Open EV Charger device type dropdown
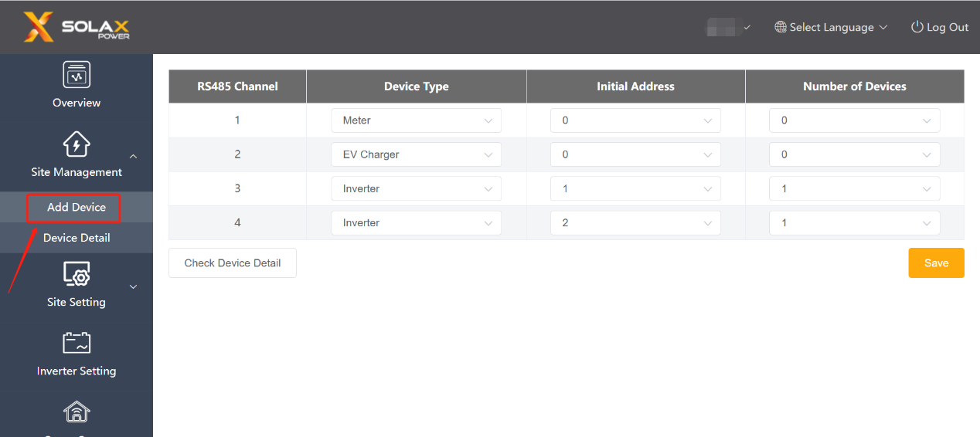 416,154
